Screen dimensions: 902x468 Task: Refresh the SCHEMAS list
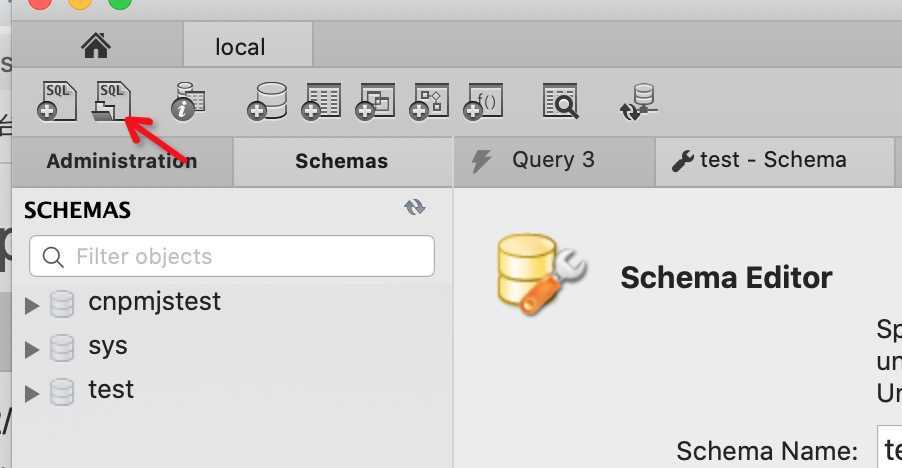(415, 207)
